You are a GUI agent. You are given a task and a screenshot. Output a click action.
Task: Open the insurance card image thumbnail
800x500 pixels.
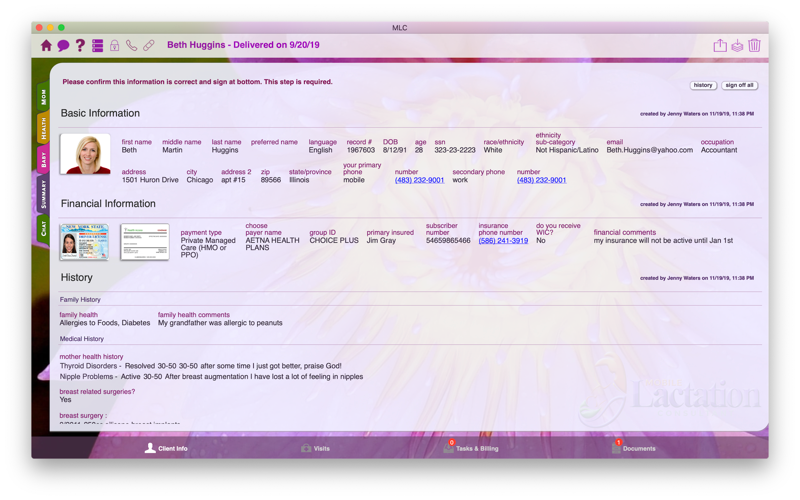(145, 242)
